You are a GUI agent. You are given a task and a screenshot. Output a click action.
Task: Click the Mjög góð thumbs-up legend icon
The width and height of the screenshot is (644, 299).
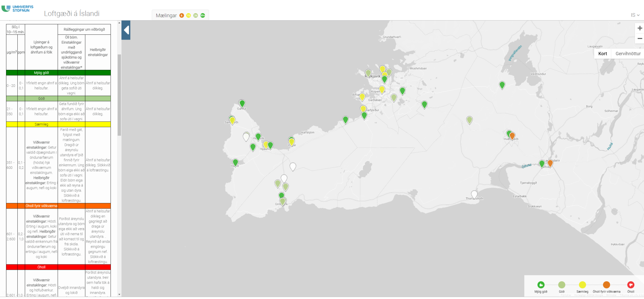(541, 285)
